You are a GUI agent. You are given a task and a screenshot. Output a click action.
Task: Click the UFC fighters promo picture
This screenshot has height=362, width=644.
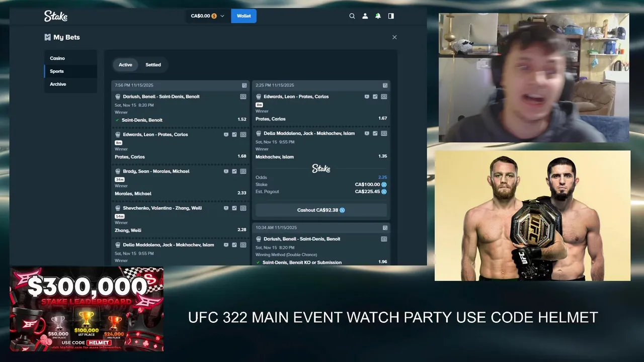(x=532, y=216)
